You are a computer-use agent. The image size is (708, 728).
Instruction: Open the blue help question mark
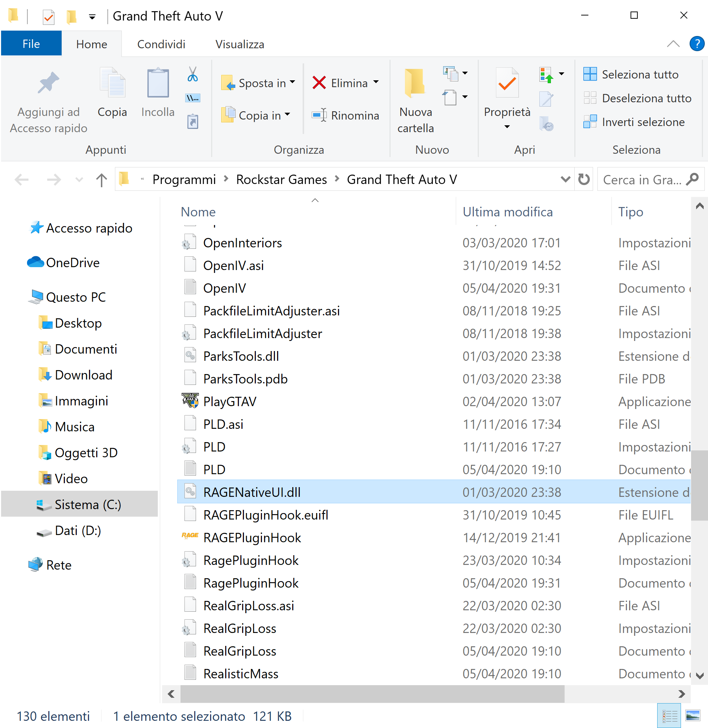[x=696, y=44]
